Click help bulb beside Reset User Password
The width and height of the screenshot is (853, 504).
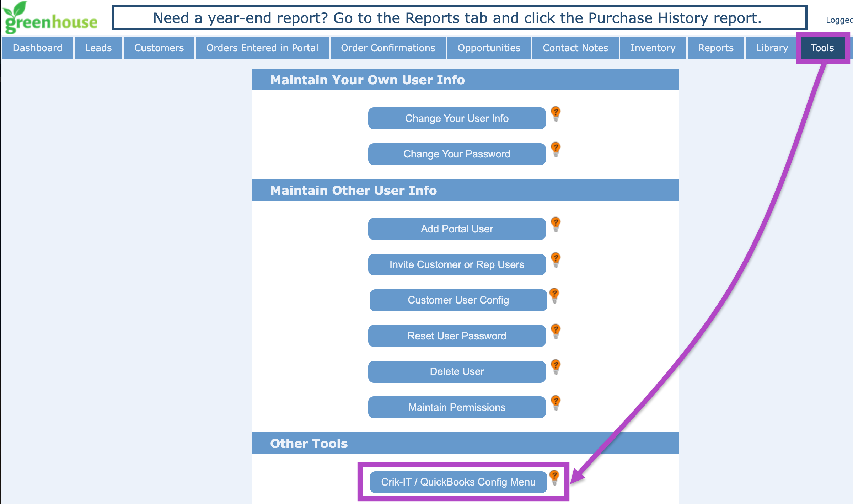pyautogui.click(x=556, y=332)
